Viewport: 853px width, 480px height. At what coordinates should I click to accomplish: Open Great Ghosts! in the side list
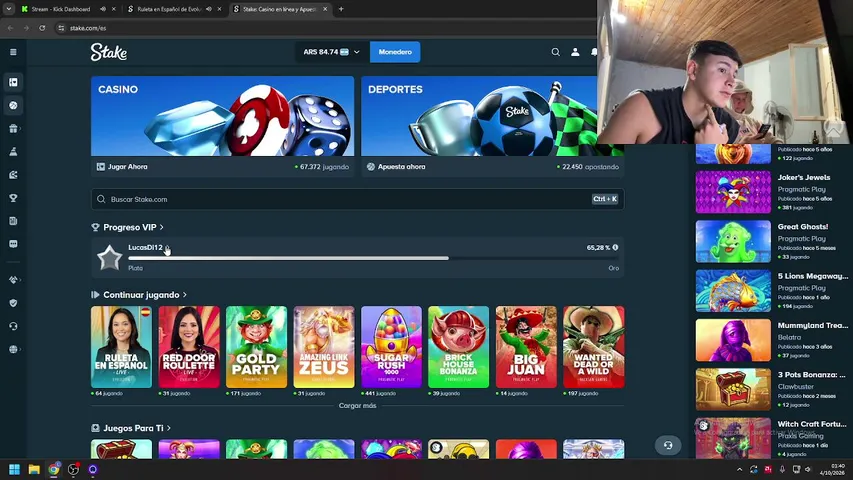coord(772,241)
